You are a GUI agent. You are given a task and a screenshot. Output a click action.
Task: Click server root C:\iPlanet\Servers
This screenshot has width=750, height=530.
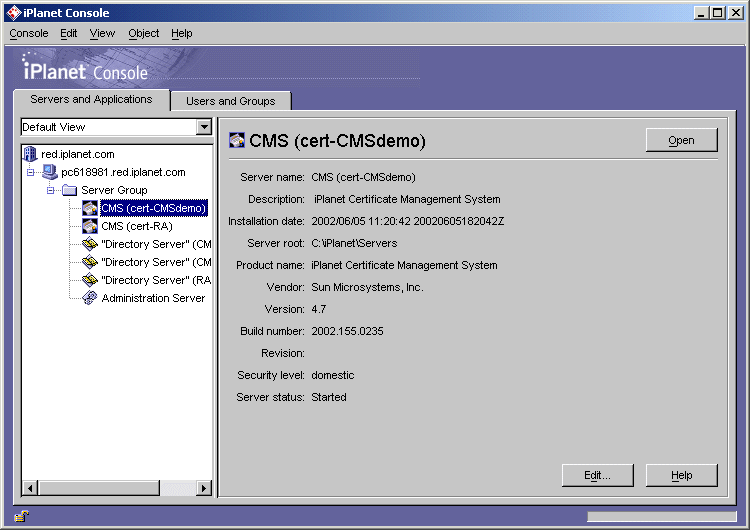354,243
